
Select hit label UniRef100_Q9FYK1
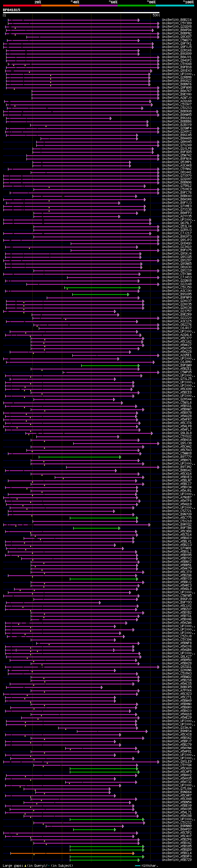tap(177, 43)
